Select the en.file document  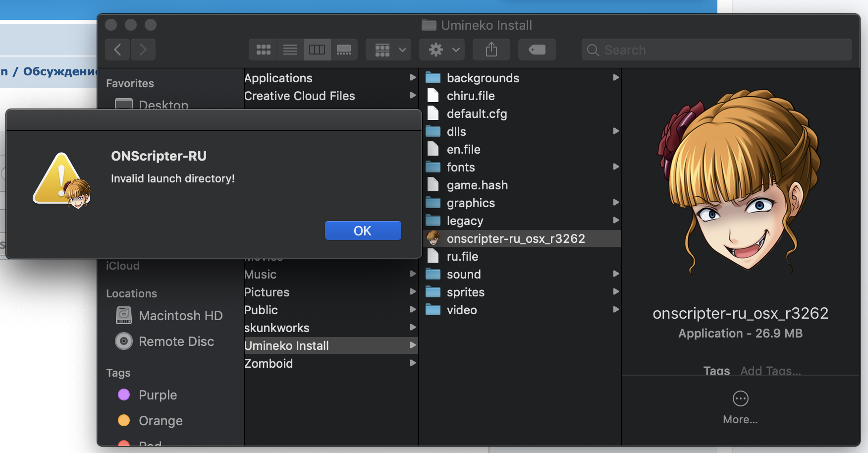(x=520, y=149)
